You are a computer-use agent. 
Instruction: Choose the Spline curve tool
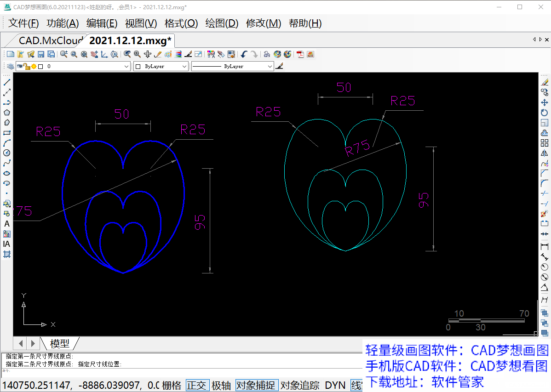tap(7, 163)
